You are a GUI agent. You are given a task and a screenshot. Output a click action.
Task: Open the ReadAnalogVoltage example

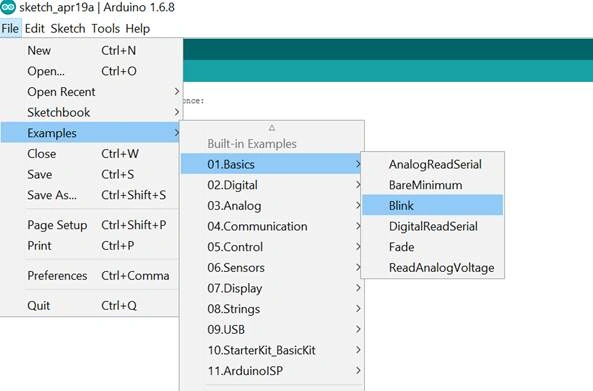(433, 267)
